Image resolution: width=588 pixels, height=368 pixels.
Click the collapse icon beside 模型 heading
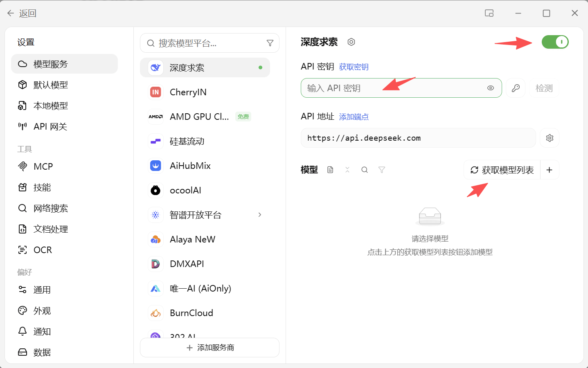[x=347, y=170]
